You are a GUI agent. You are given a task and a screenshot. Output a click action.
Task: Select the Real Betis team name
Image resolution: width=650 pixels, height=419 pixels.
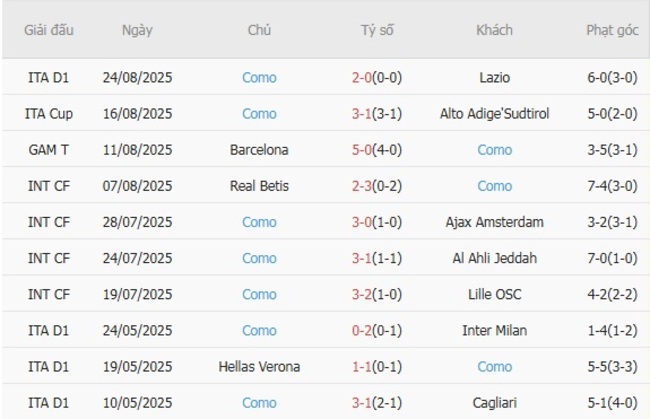(259, 186)
